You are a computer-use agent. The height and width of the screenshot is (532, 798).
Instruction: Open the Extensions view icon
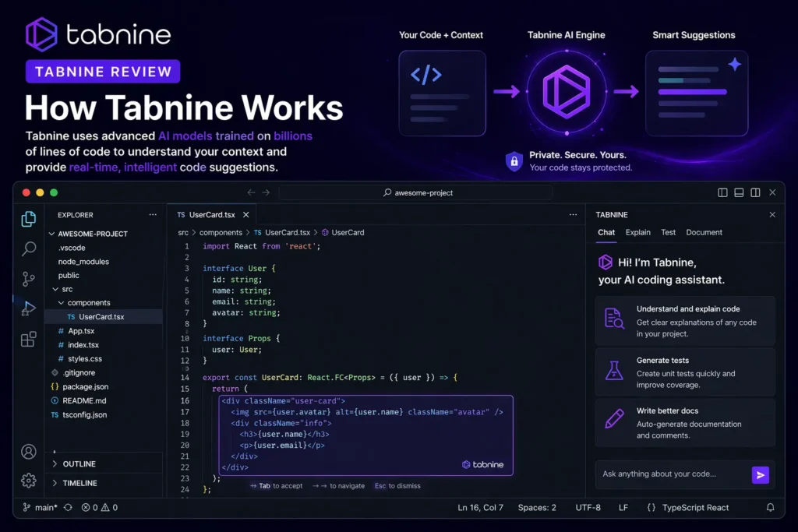[29, 339]
